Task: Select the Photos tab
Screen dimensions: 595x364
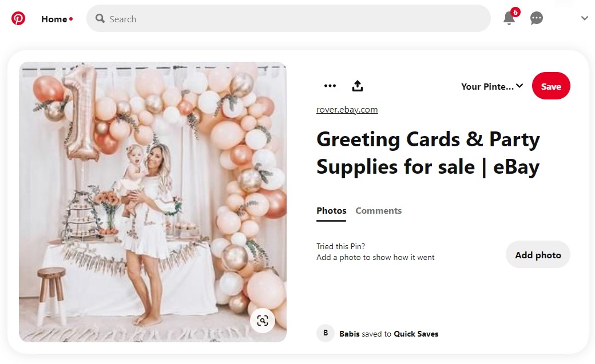Action: [x=331, y=210]
